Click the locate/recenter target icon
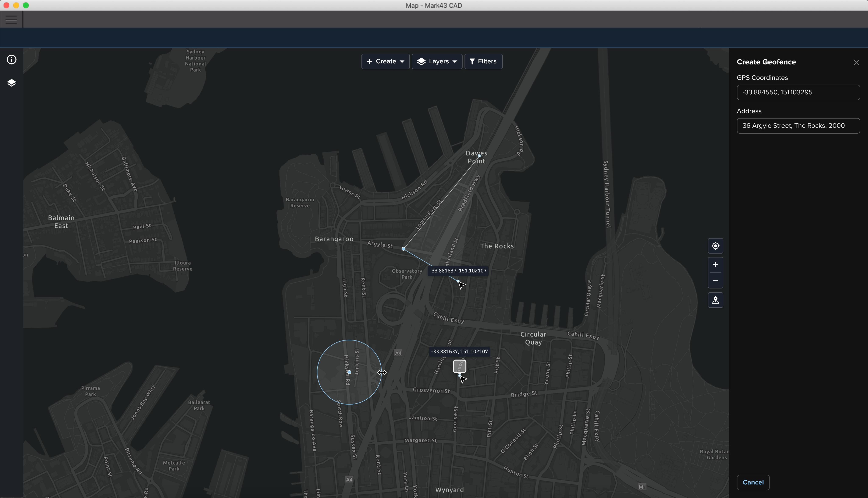The width and height of the screenshot is (868, 498). click(715, 246)
